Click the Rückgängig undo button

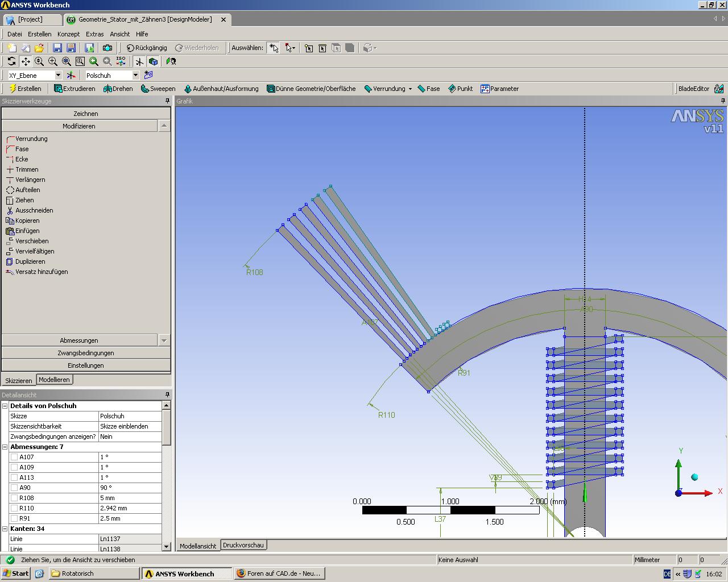tap(147, 48)
